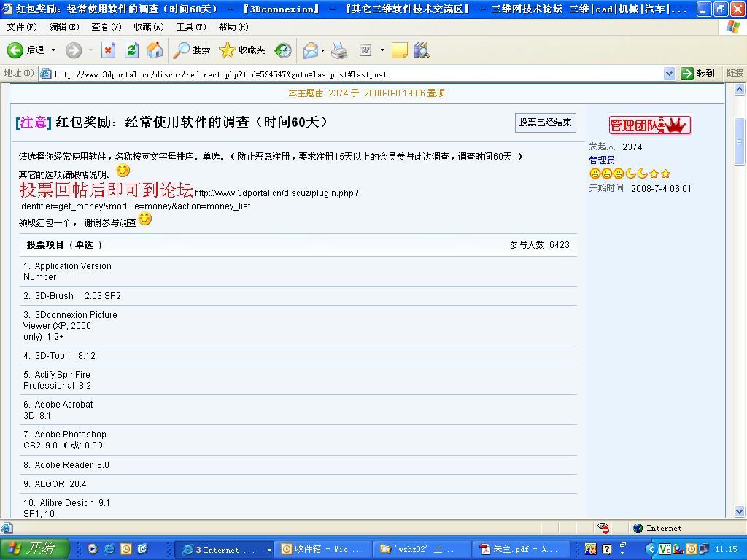Viewport: 747px width, 560px height.
Task: Open the back history dropdown arrow
Action: [x=53, y=50]
